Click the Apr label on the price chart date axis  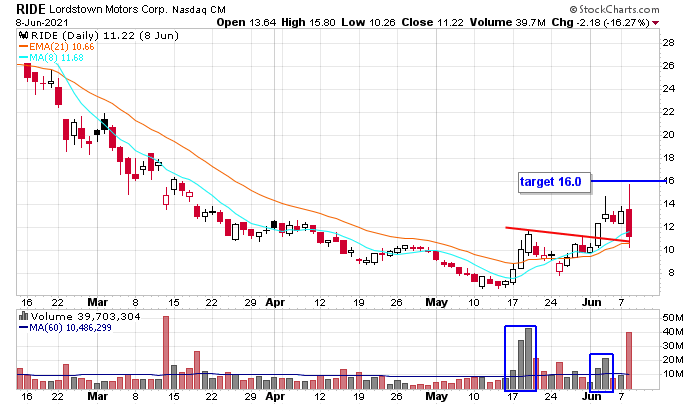275,302
